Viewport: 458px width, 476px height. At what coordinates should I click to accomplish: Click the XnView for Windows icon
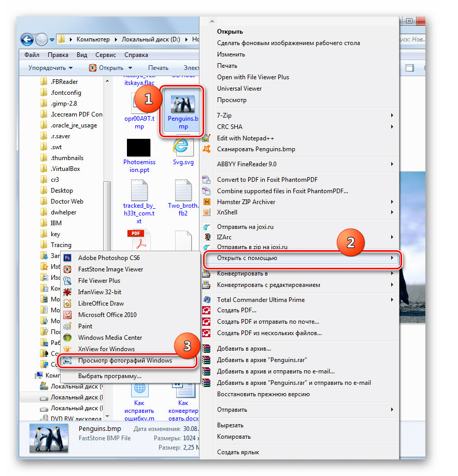pyautogui.click(x=67, y=349)
